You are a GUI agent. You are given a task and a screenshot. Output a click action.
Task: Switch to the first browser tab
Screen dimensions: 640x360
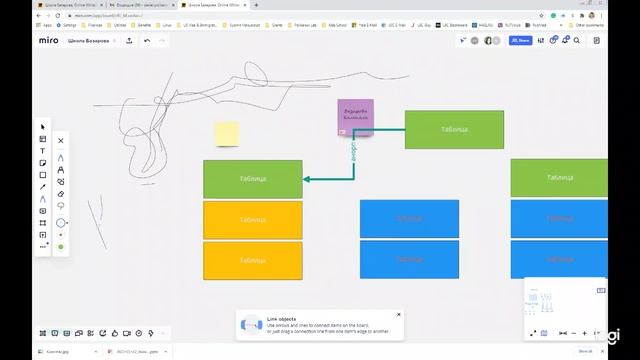(70, 5)
